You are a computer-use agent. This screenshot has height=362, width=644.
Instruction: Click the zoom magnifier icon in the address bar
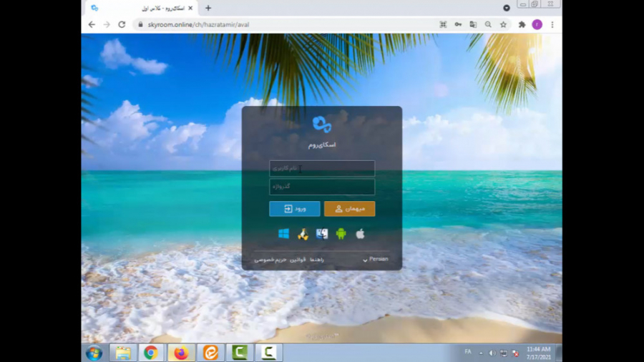click(x=488, y=24)
